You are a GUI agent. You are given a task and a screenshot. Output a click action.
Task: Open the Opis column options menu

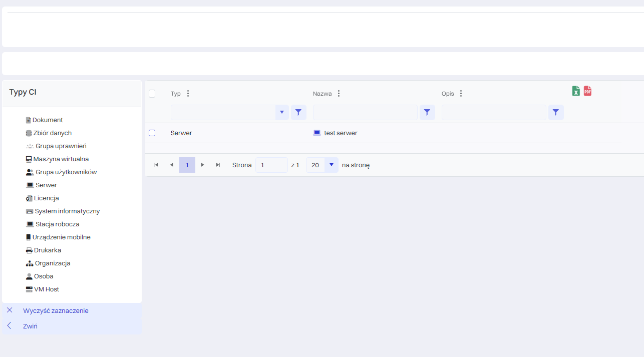click(461, 94)
